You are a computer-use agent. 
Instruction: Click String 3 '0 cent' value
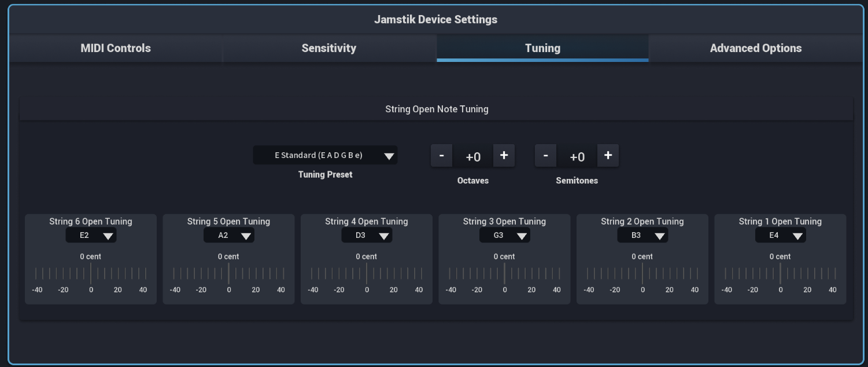[505, 256]
